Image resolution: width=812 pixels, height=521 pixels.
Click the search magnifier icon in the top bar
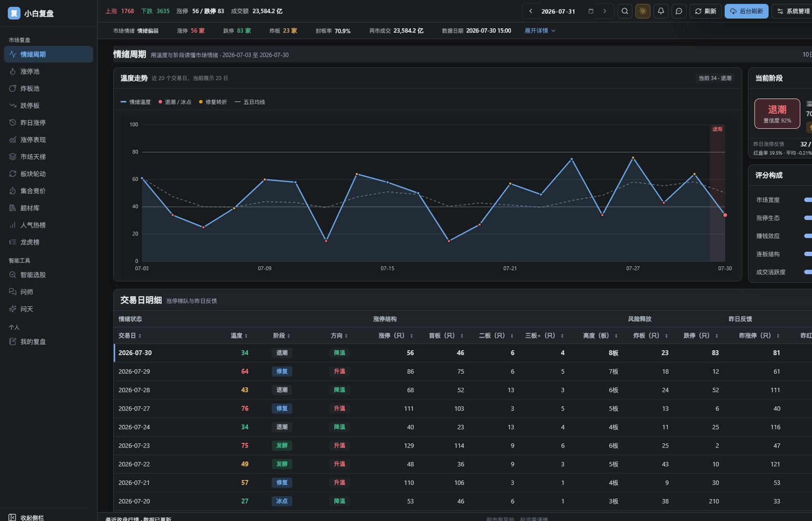pyautogui.click(x=625, y=11)
